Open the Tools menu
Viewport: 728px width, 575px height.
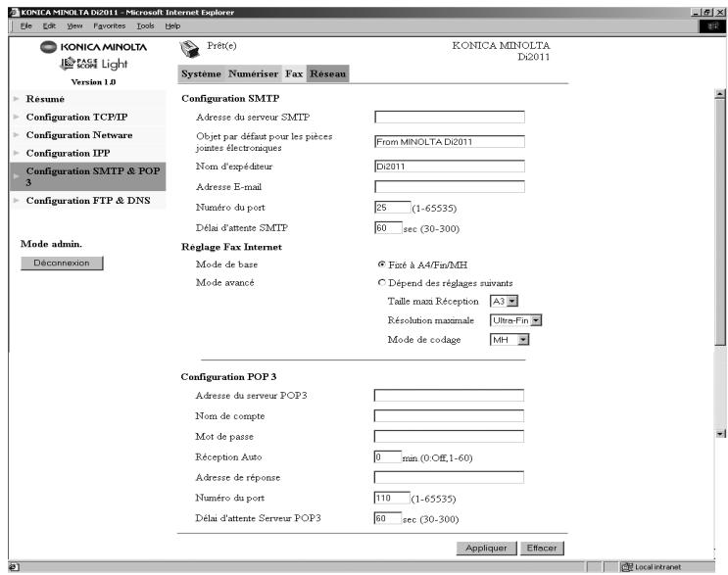pyautogui.click(x=145, y=26)
